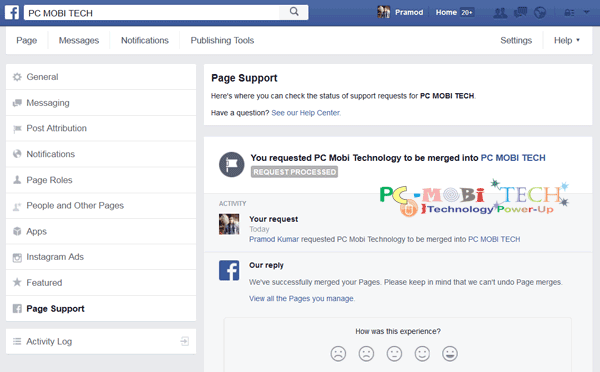Image resolution: width=600 pixels, height=372 pixels.
Task: Click the Messaging chat bubbles icon
Action: 17,103
